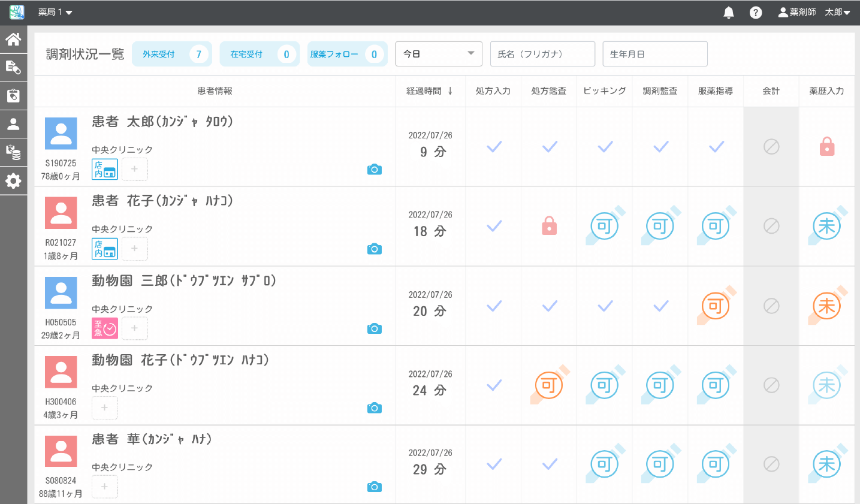Click avatar of 動物園 花子
The height and width of the screenshot is (504, 860).
click(61, 372)
